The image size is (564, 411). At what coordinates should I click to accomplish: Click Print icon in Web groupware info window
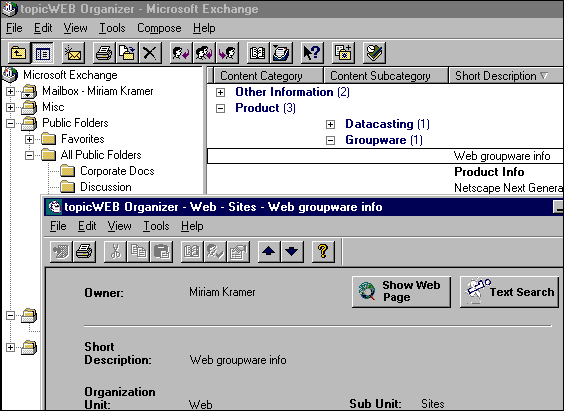coord(84,251)
